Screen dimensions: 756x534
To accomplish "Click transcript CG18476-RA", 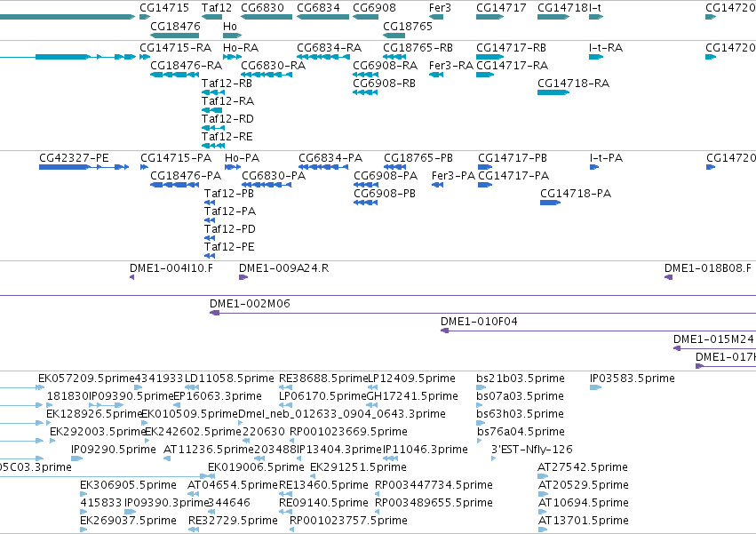I will tap(186, 66).
